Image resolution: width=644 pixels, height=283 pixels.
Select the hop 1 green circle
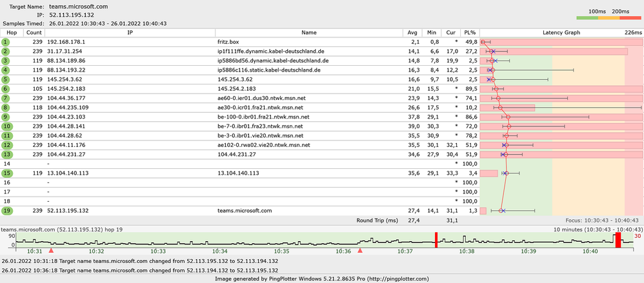coord(5,42)
